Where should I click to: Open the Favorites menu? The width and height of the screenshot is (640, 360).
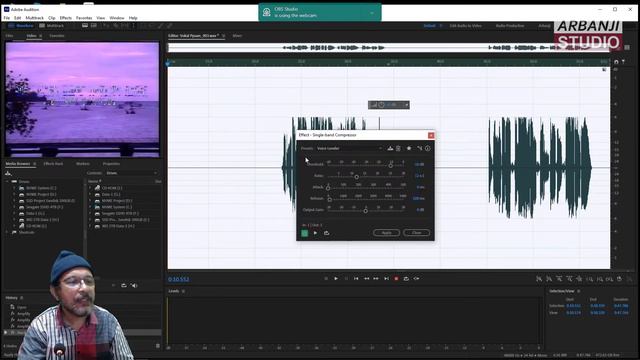point(84,18)
